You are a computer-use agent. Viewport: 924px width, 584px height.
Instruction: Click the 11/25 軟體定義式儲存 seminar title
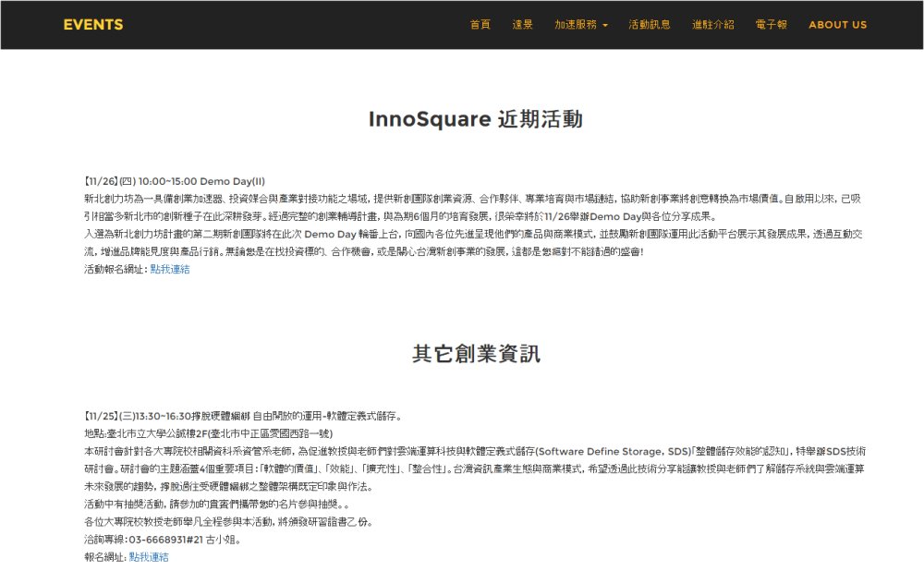pos(242,416)
